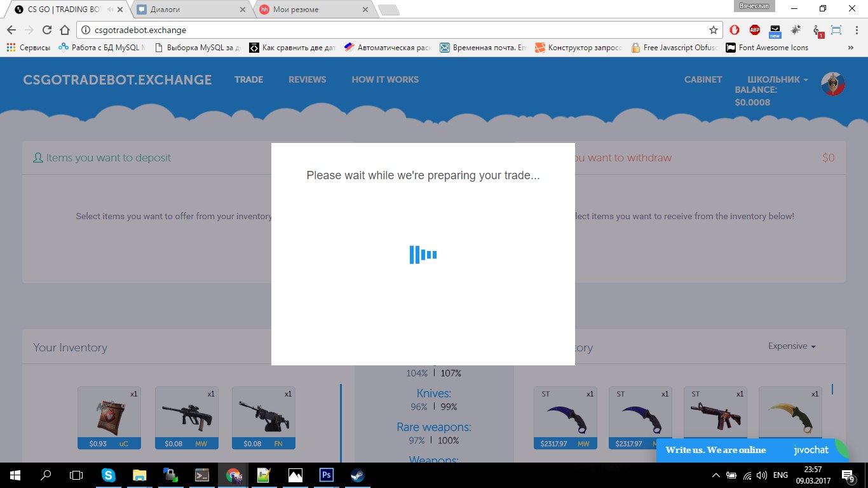Select the $0.08 FN machine gun item
The width and height of the screenshot is (868, 488).
tap(264, 418)
